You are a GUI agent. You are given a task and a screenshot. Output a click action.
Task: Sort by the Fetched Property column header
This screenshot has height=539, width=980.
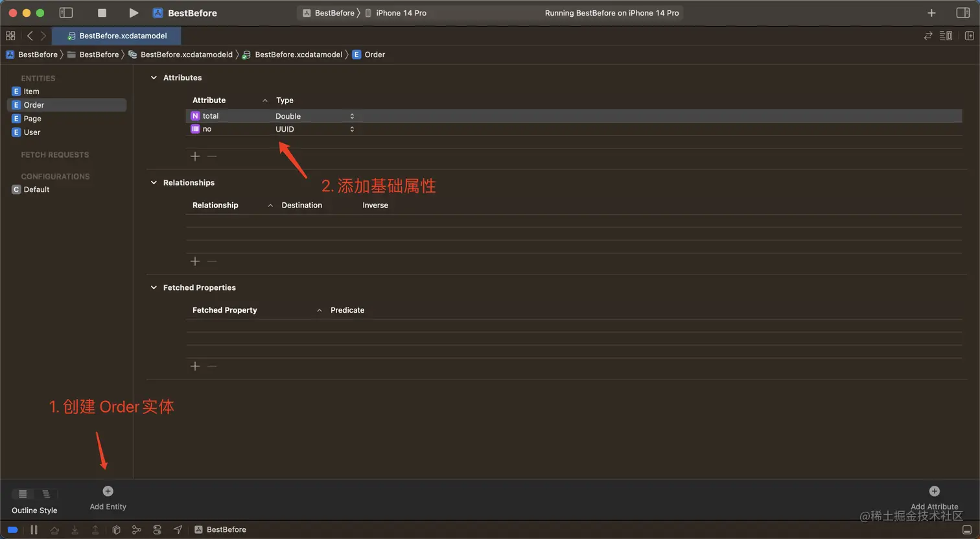pos(225,311)
